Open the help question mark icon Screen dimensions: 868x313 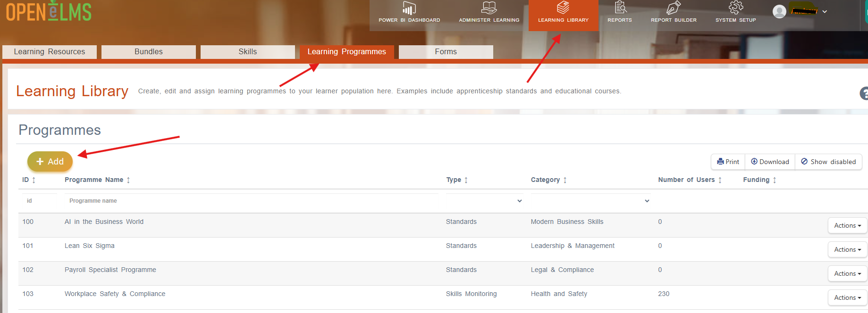[864, 93]
